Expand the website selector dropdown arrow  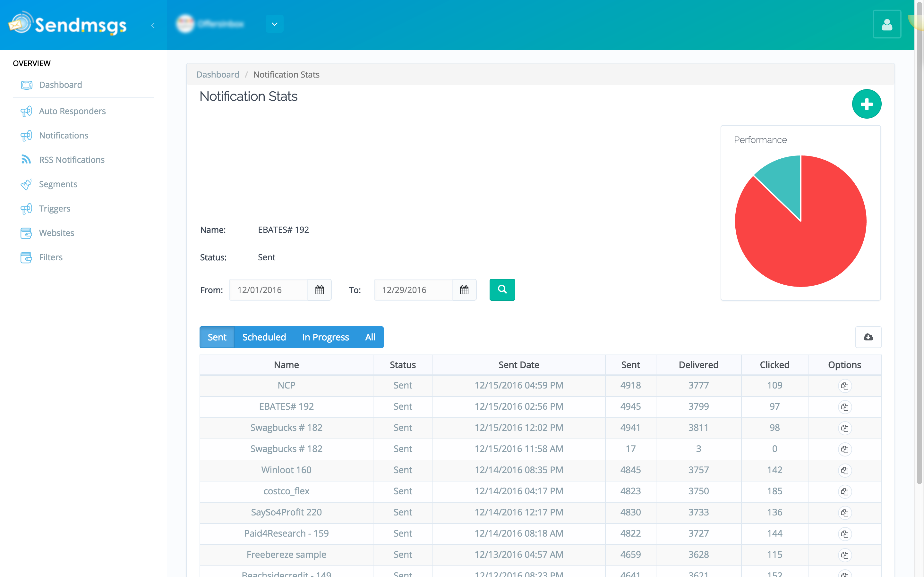coord(274,24)
